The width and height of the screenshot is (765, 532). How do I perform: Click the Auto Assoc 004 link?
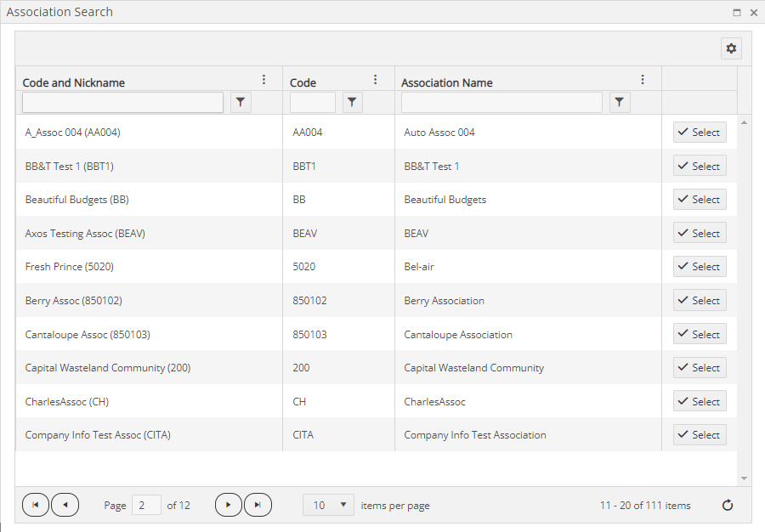pyautogui.click(x=438, y=132)
